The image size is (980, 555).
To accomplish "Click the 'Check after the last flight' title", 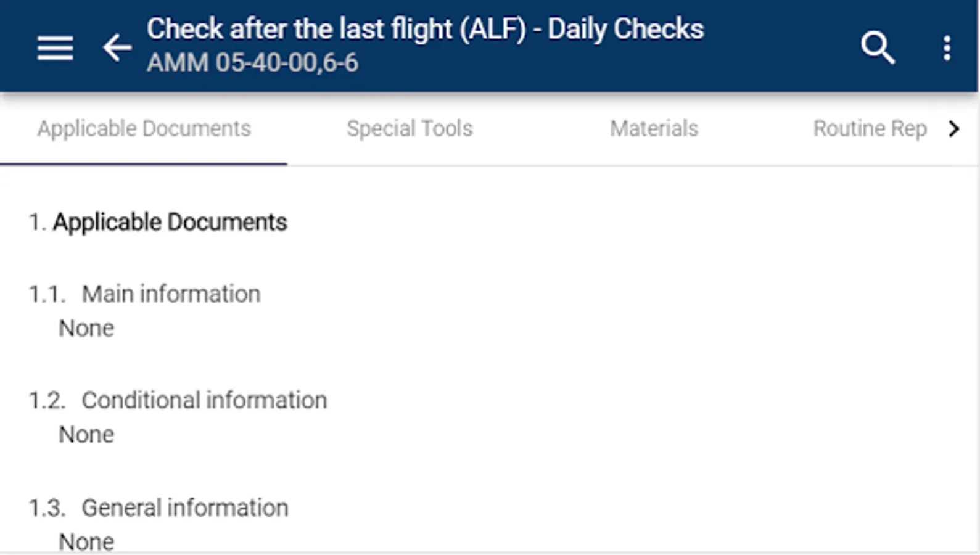I will point(425,29).
